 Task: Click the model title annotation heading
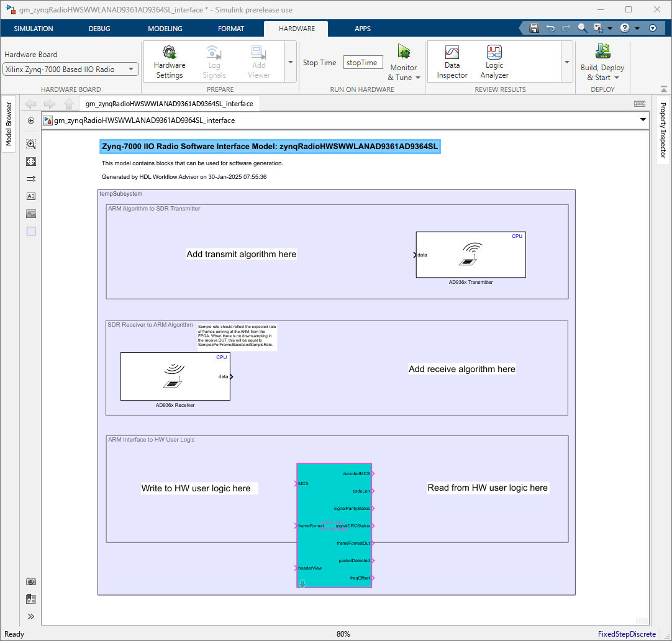(270, 147)
